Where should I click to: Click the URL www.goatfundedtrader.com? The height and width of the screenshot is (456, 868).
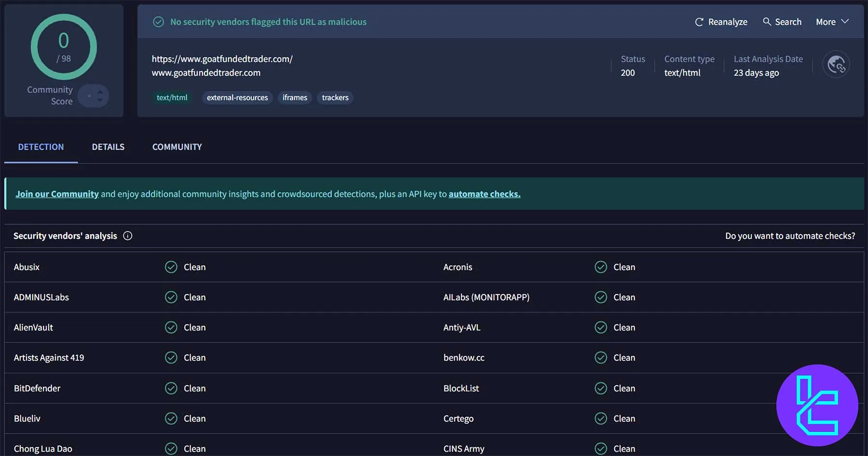click(x=206, y=72)
